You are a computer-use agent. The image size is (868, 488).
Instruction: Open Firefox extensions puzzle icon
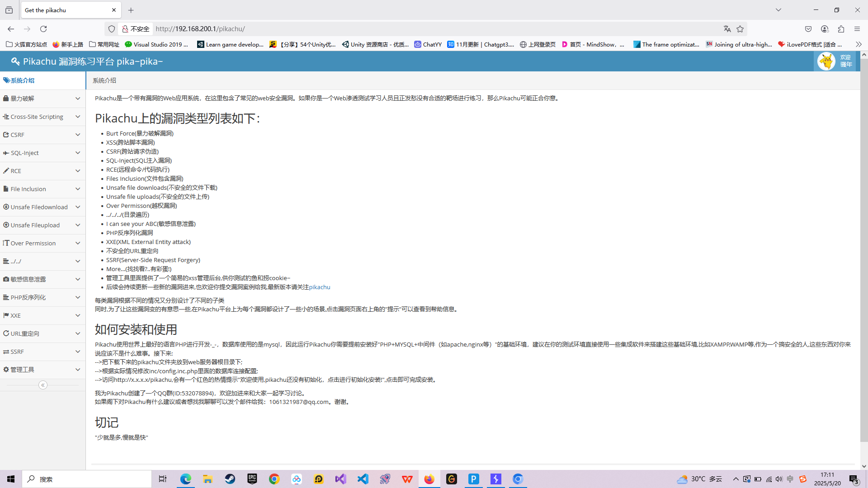[x=841, y=29]
